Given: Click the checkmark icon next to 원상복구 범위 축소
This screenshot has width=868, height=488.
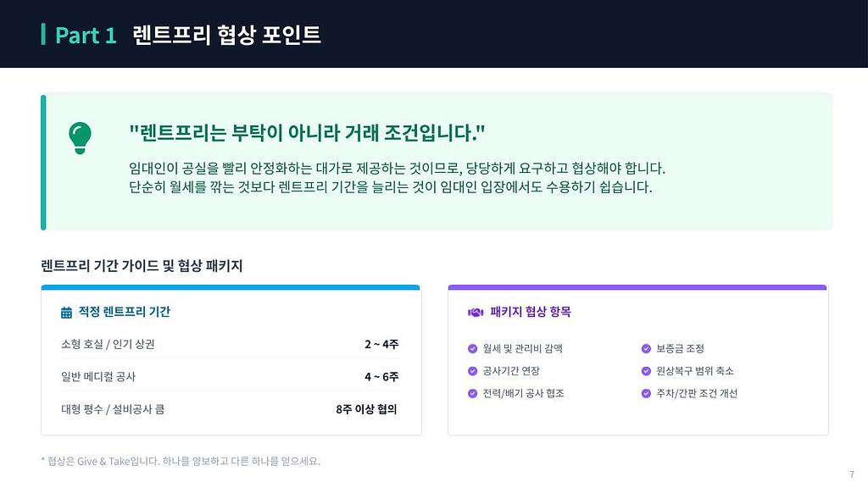Looking at the screenshot, I should point(647,371).
